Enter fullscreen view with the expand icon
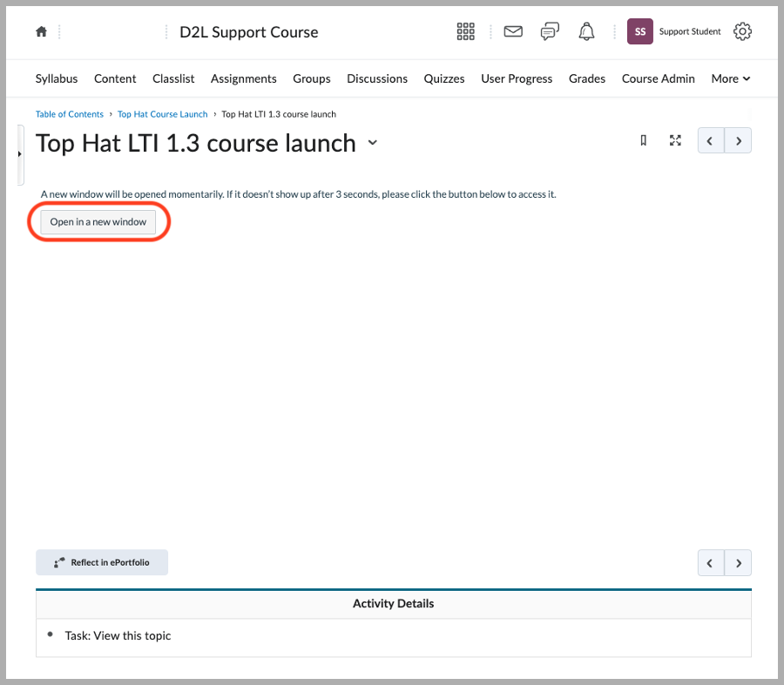Image resolution: width=784 pixels, height=685 pixels. click(675, 139)
